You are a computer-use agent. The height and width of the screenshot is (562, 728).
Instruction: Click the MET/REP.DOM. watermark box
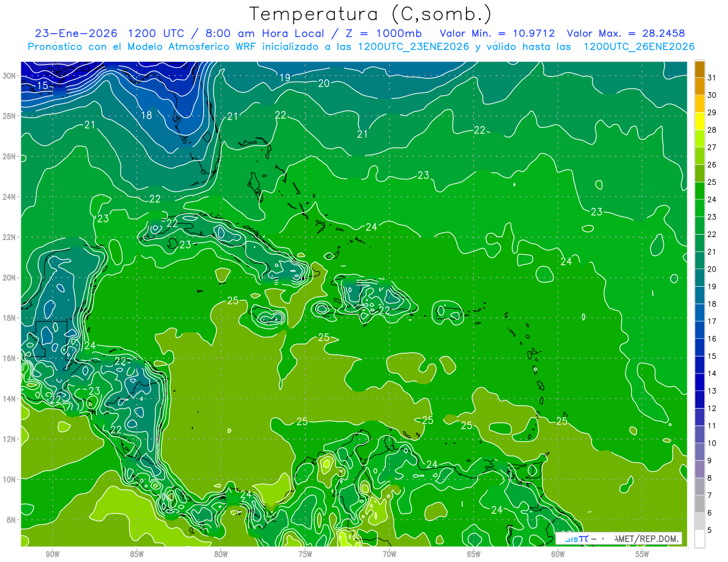(618, 538)
